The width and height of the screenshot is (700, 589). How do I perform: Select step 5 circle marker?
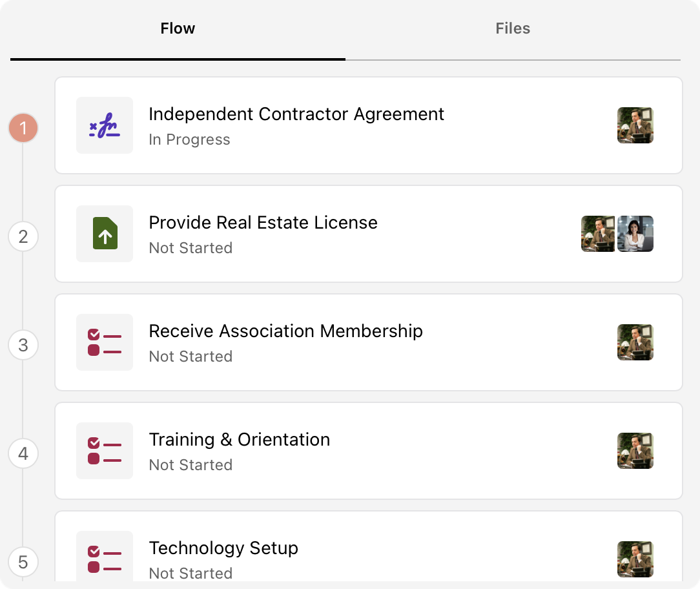pos(23,562)
